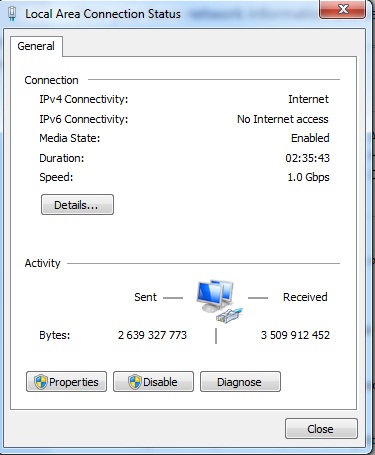The width and height of the screenshot is (375, 455).
Task: Close the dialog with red X
Action: [343, 9]
